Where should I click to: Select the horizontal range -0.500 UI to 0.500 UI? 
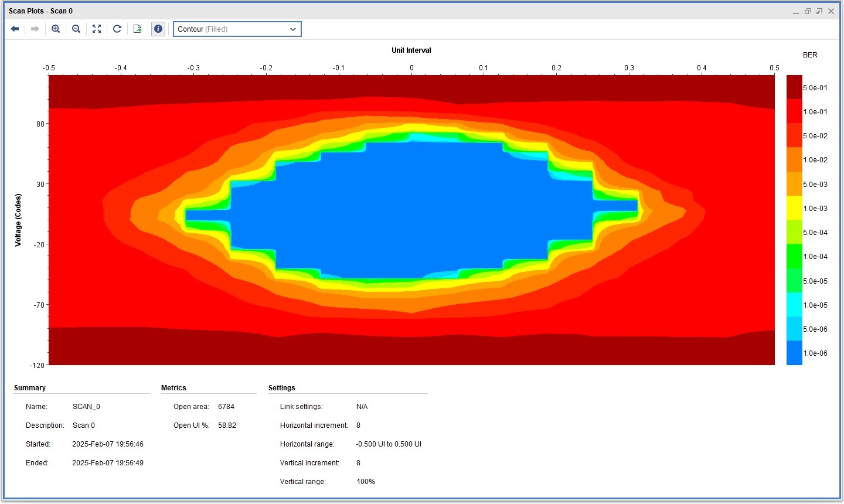(x=389, y=444)
